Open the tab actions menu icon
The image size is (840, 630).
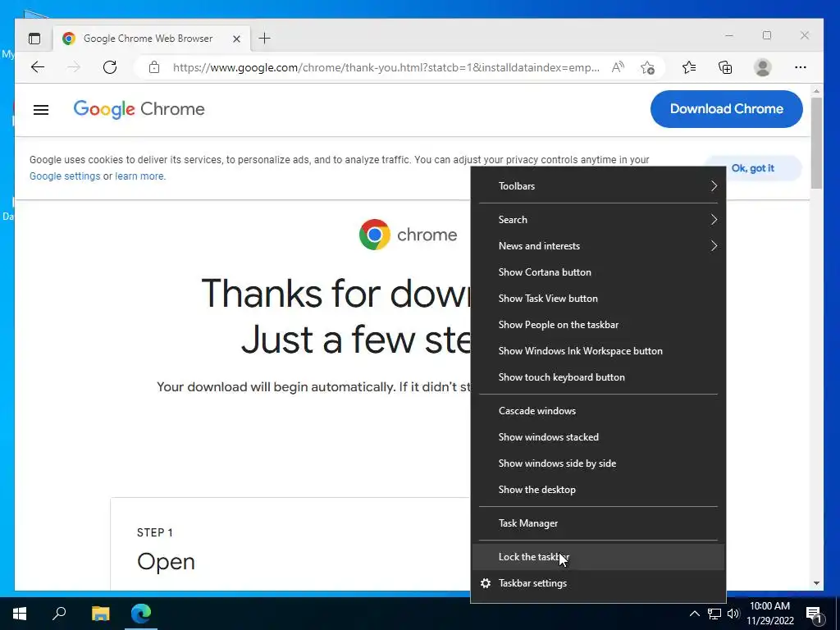(34, 39)
